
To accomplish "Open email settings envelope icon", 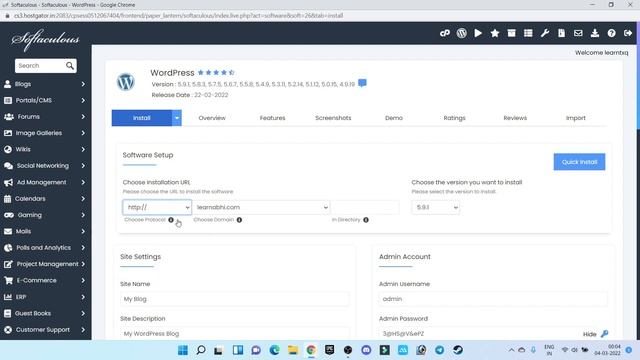I will click(x=578, y=33).
